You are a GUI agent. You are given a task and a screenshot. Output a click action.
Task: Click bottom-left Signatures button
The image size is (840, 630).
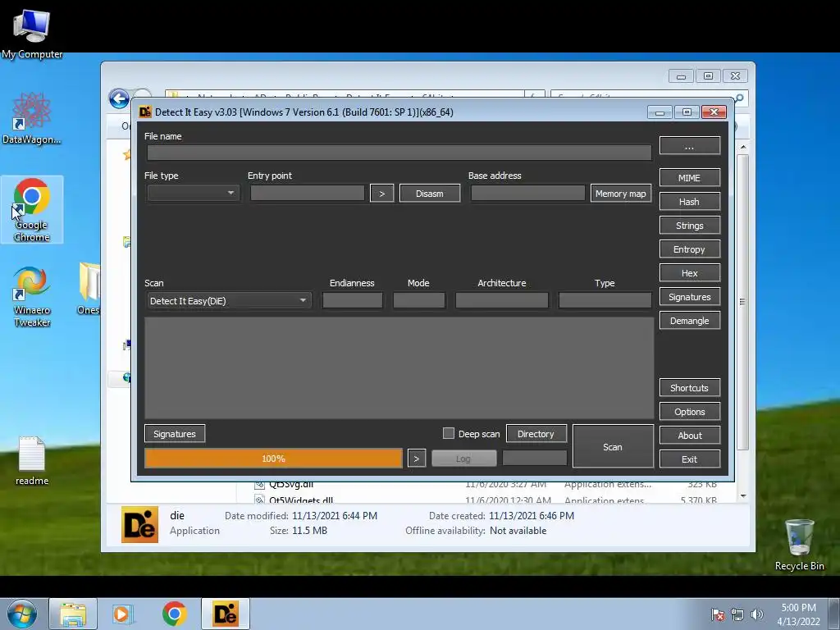point(175,433)
